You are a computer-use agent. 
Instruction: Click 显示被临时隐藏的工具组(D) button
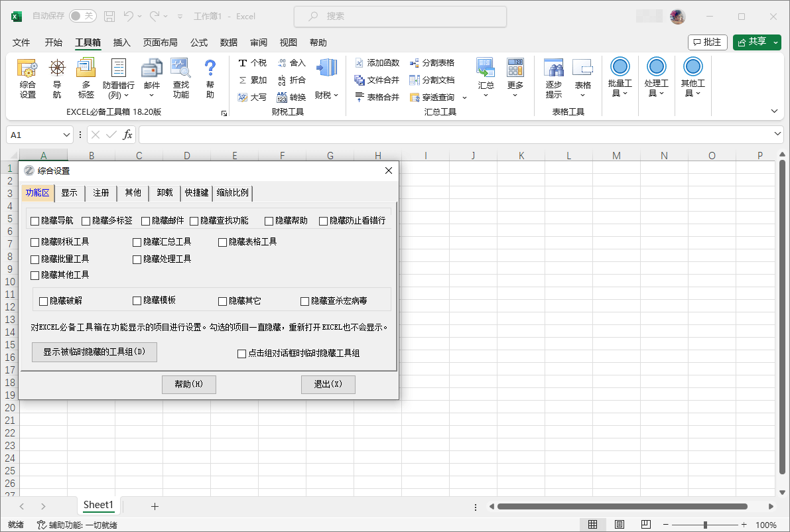pos(94,352)
